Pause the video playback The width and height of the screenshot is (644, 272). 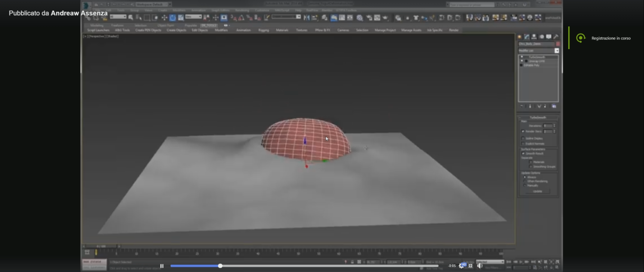pos(162,266)
